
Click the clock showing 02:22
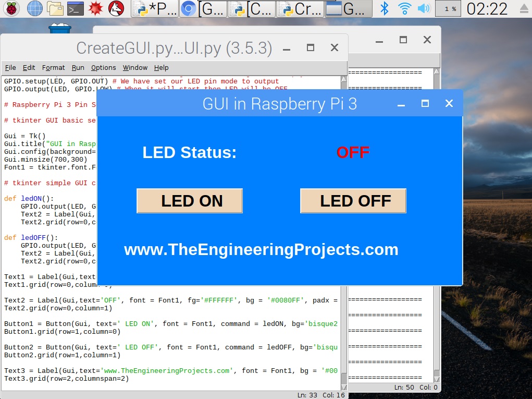tap(487, 9)
